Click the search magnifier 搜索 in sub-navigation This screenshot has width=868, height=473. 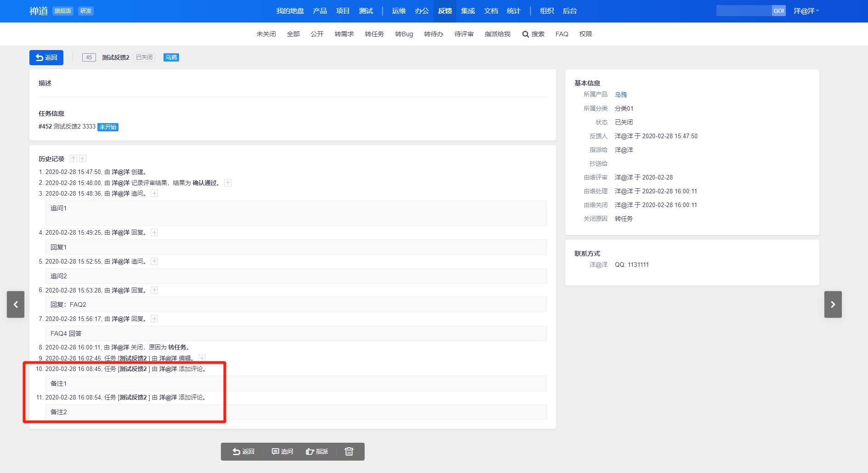533,34
